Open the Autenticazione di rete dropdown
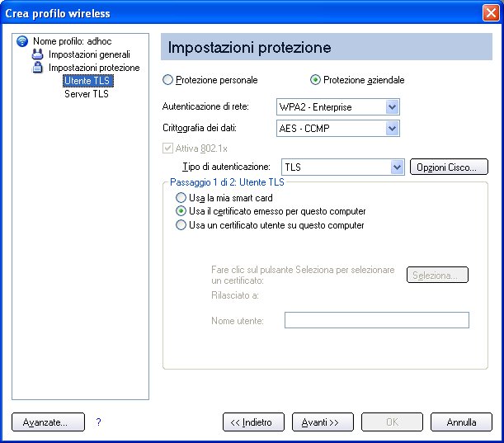Image resolution: width=504 pixels, height=443 pixels. (x=338, y=107)
